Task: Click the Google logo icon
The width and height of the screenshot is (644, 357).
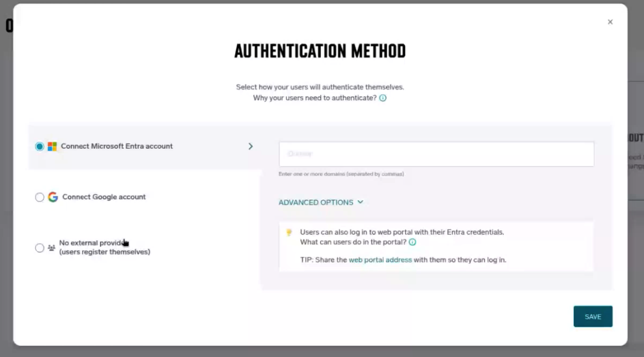Action: pos(53,197)
